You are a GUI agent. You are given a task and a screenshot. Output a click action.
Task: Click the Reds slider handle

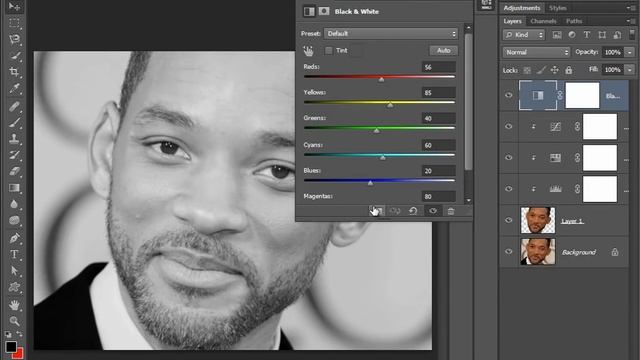click(381, 80)
